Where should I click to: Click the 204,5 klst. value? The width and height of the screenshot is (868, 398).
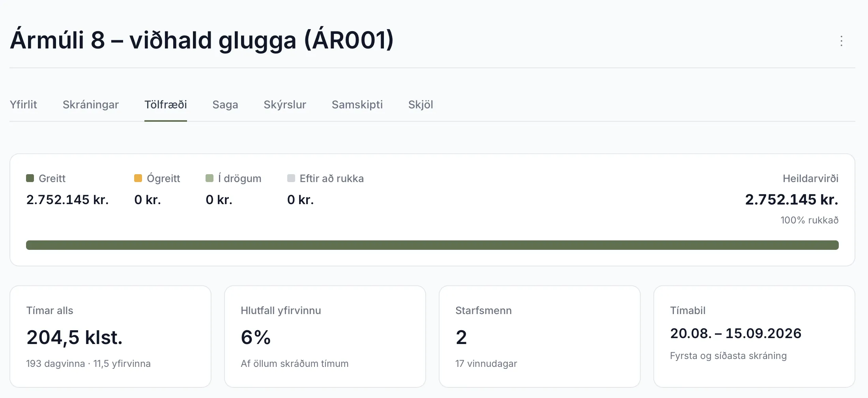coord(75,337)
